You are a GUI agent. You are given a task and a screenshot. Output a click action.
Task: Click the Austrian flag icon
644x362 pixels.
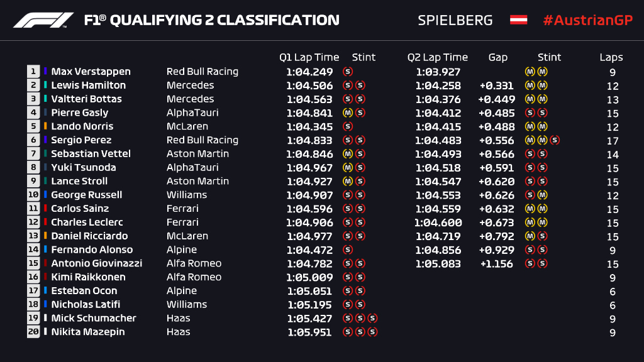coord(518,20)
